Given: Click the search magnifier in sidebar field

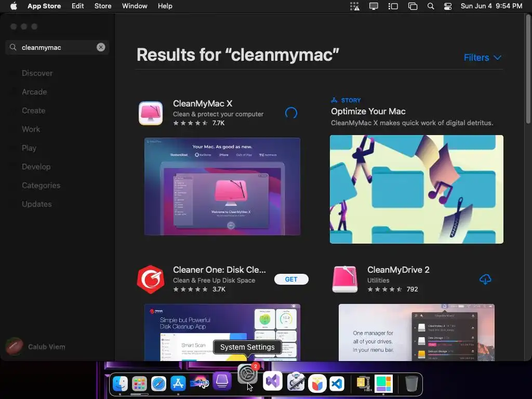Looking at the screenshot, I should (13, 47).
